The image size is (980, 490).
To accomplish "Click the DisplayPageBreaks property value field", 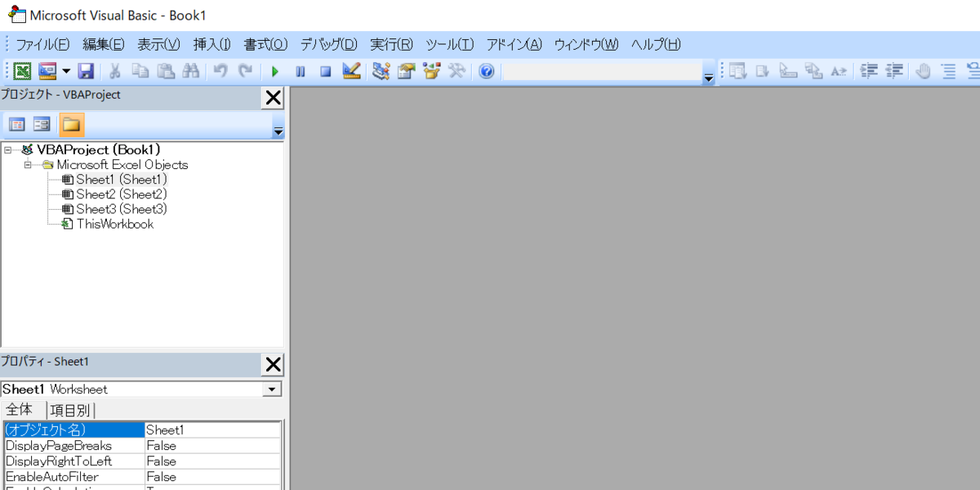I will pyautogui.click(x=213, y=446).
